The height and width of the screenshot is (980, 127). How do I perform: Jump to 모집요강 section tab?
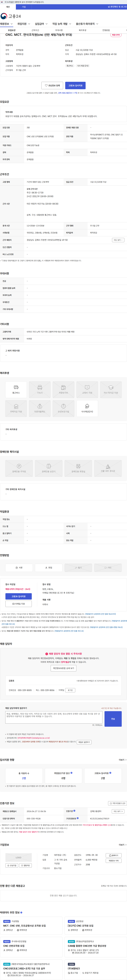click(12, 30)
